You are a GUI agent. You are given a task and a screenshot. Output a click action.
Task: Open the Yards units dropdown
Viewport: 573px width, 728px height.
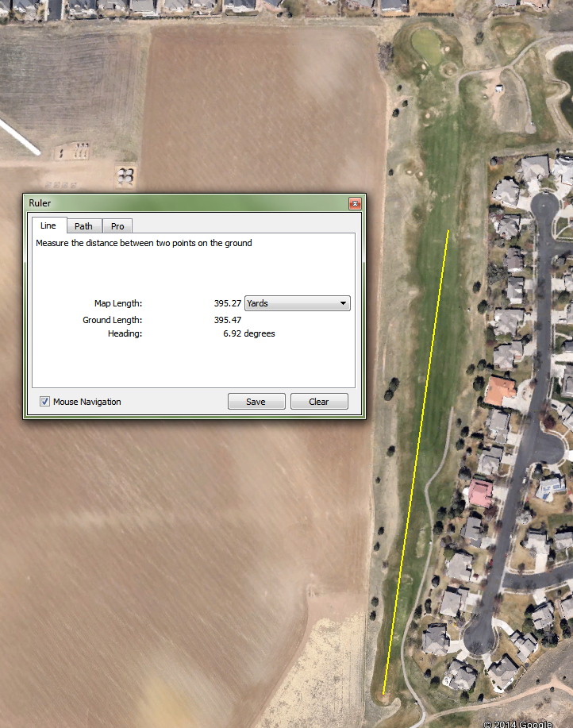tap(298, 303)
